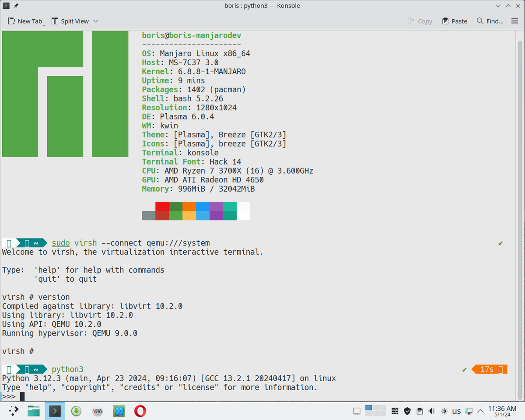Toggle the pin window on all desktops icon

point(16,6)
